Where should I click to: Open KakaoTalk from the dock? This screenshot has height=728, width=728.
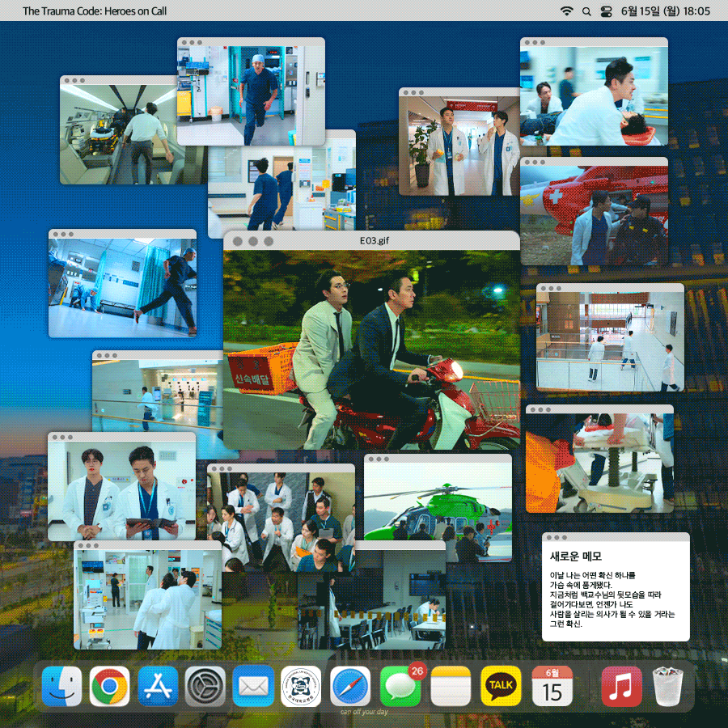click(x=502, y=687)
